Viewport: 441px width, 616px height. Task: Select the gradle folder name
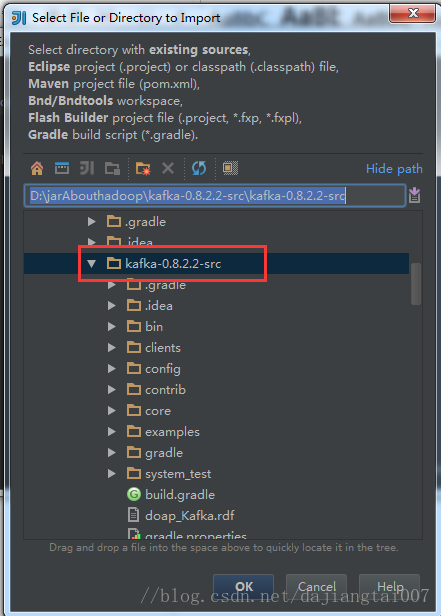click(x=164, y=453)
